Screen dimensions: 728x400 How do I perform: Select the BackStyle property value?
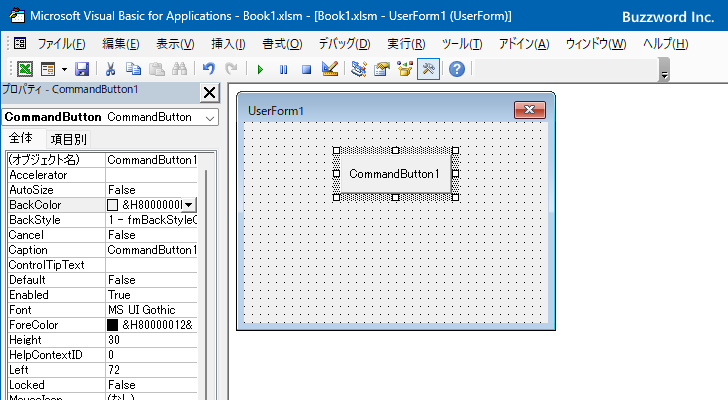pyautogui.click(x=151, y=220)
